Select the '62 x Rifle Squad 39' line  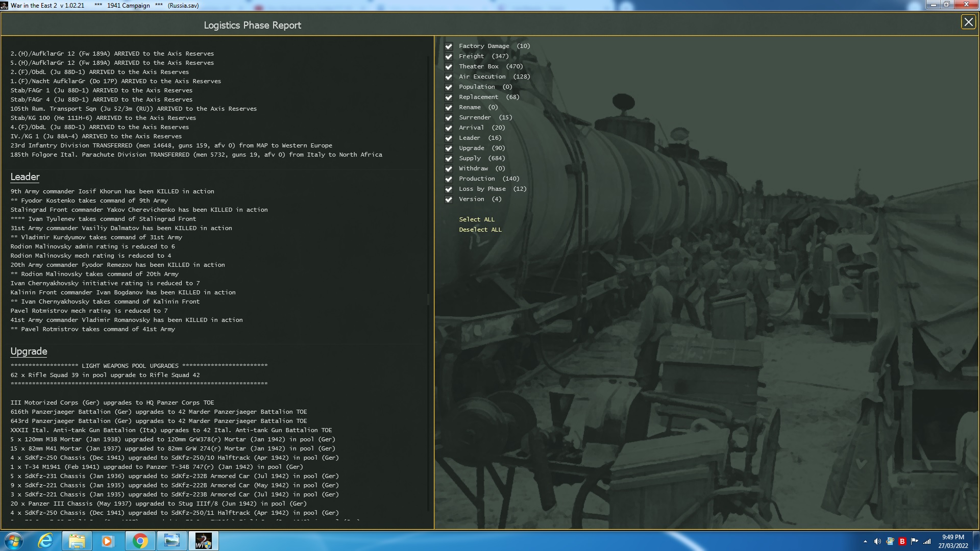[105, 375]
